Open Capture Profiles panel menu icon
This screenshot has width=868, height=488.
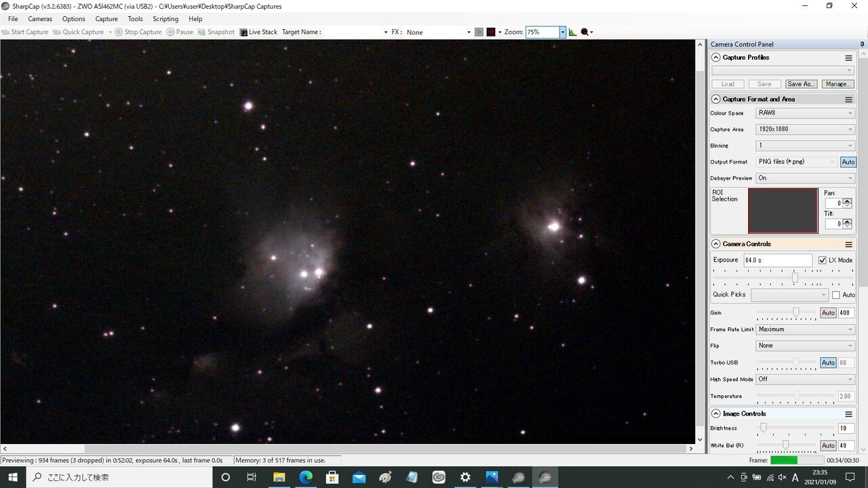click(x=848, y=58)
